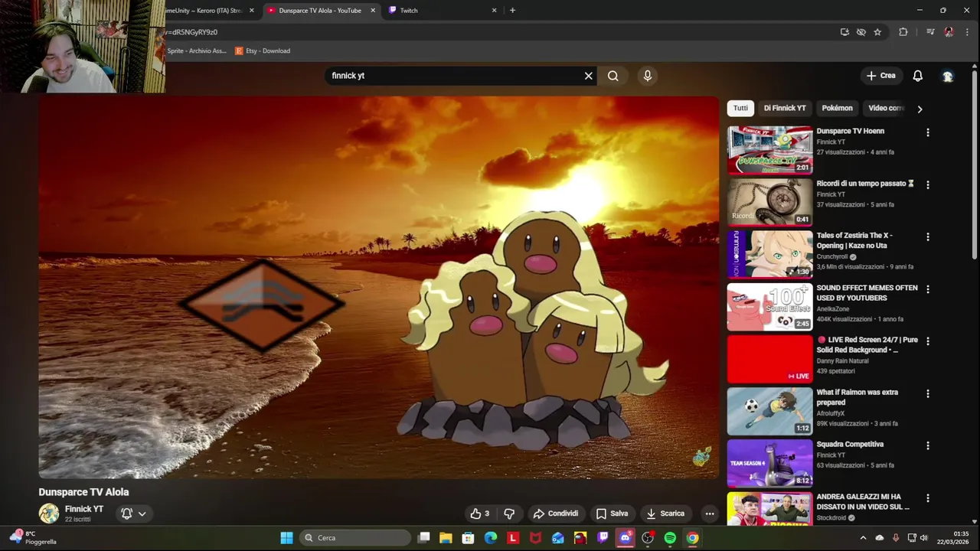Open YouTube notifications bell
The width and height of the screenshot is (980, 551).
pos(917,76)
